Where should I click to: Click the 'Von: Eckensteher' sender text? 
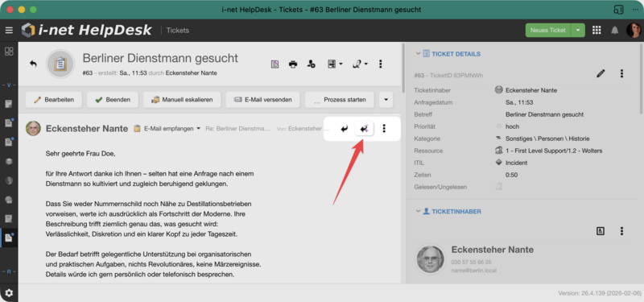[303, 129]
